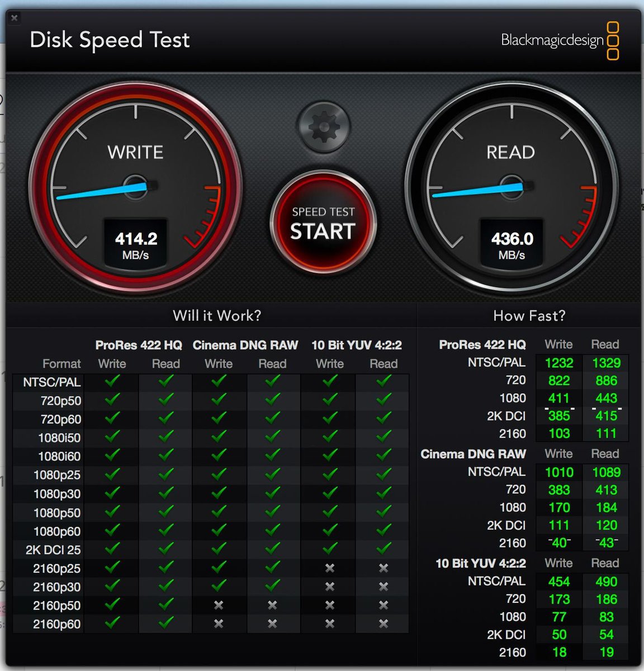
Task: Click the 'How Fast?' heading
Action: (529, 316)
